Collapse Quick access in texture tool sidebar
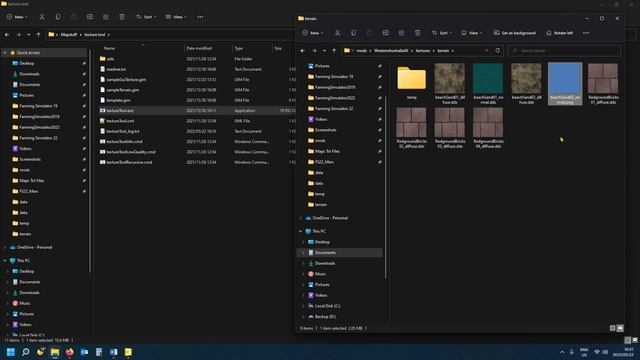640x360 pixels. point(5,53)
